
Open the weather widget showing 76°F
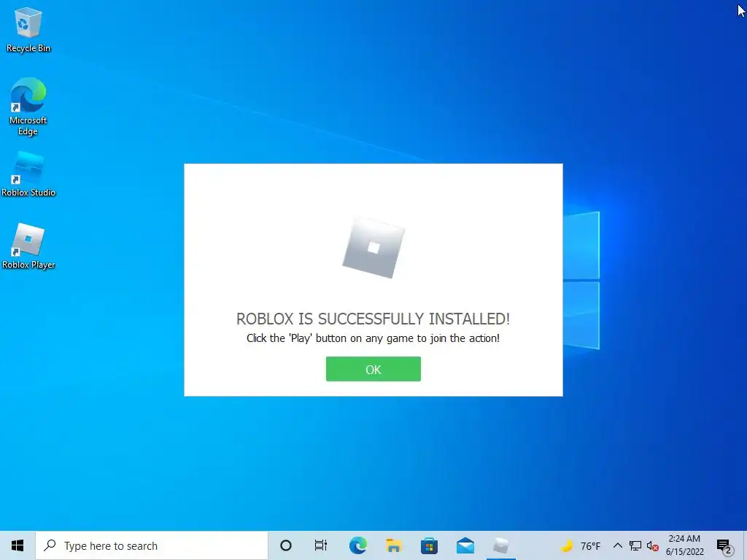pyautogui.click(x=580, y=545)
